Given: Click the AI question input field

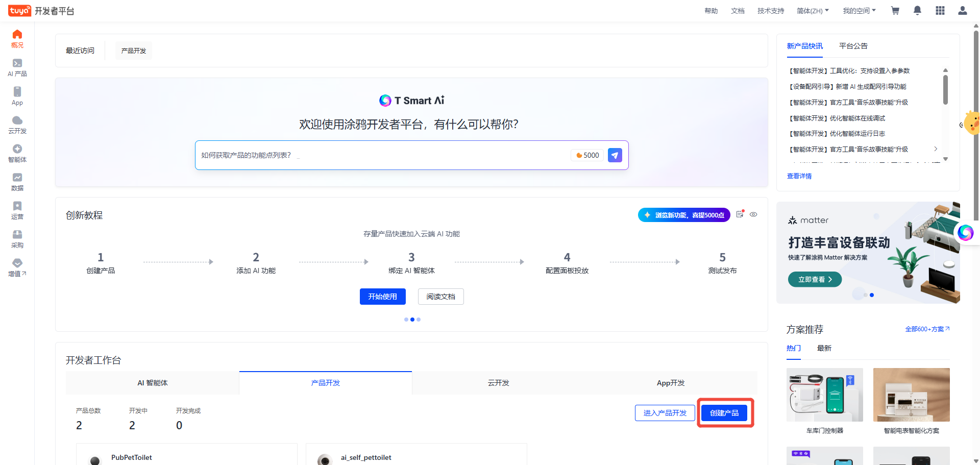Looking at the screenshot, I should pyautogui.click(x=383, y=155).
